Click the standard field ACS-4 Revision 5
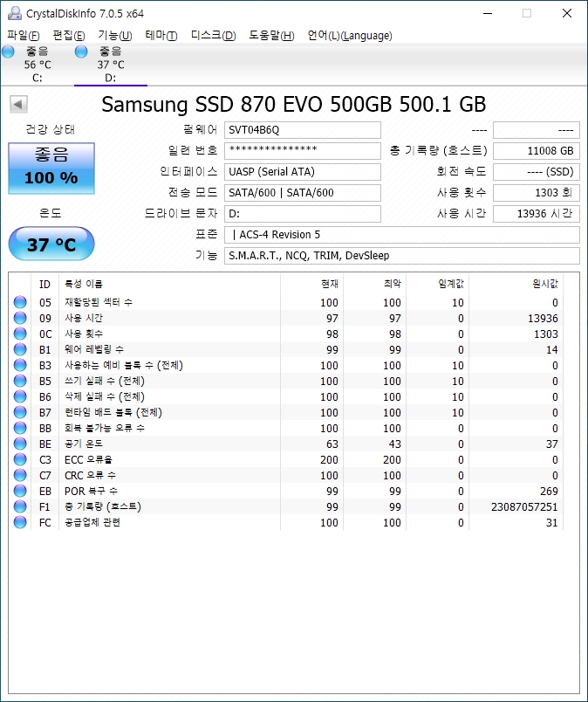 coord(402,235)
